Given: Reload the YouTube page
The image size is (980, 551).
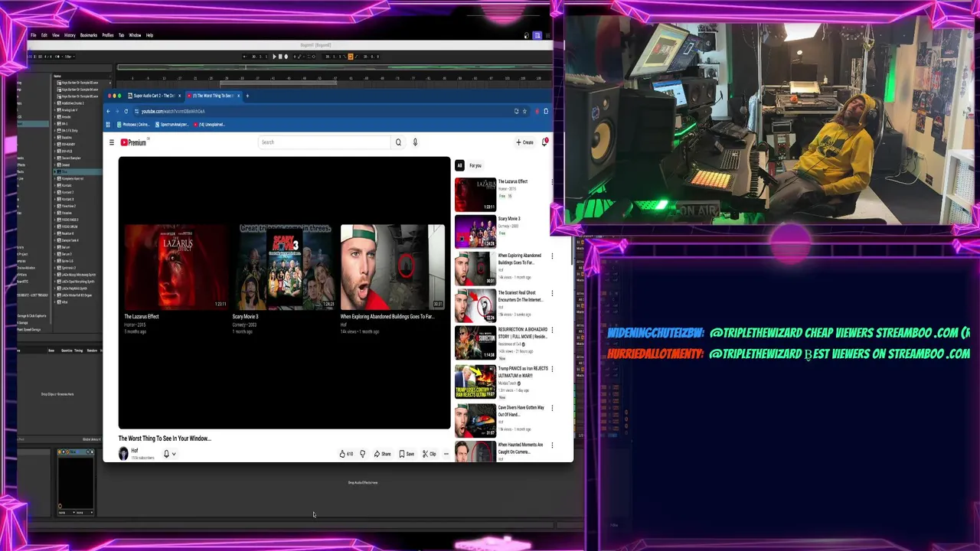Looking at the screenshot, I should (x=126, y=111).
